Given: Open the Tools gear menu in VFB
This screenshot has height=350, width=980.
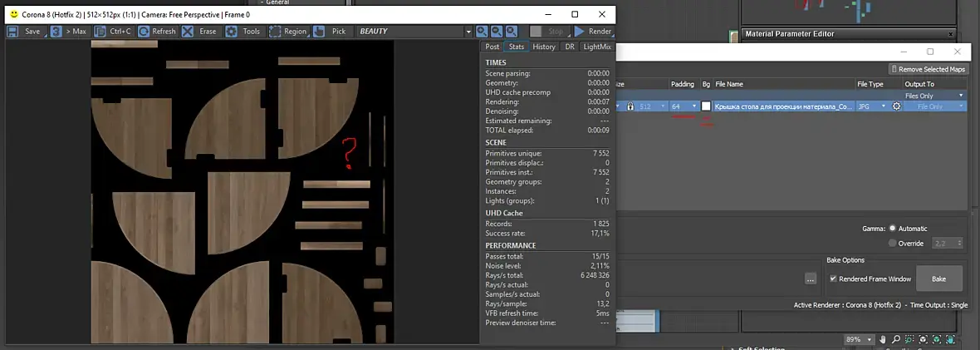Looking at the screenshot, I should pyautogui.click(x=244, y=32).
